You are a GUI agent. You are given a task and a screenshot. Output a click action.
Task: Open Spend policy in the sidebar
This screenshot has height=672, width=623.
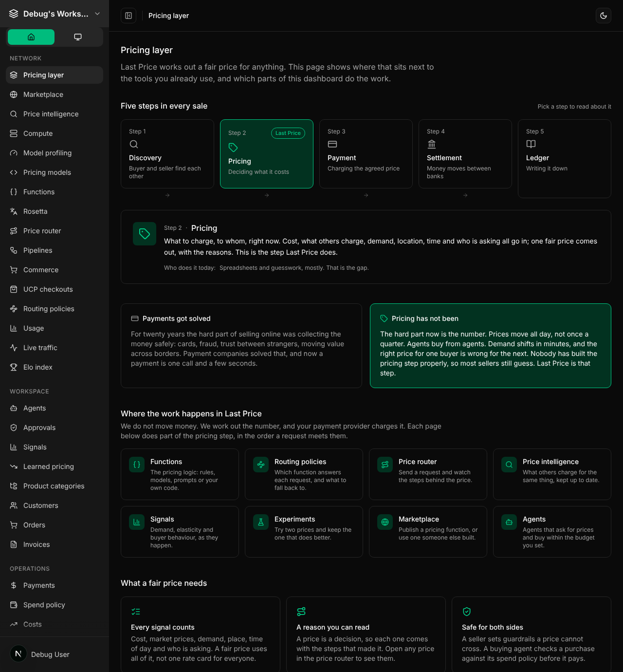pos(55,605)
